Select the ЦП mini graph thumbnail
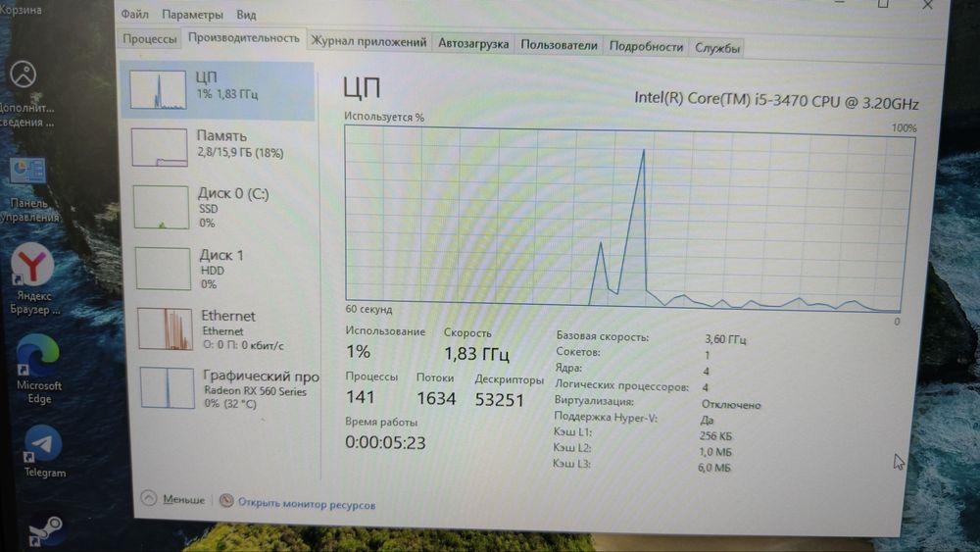Image resolution: width=980 pixels, height=552 pixels. point(158,89)
